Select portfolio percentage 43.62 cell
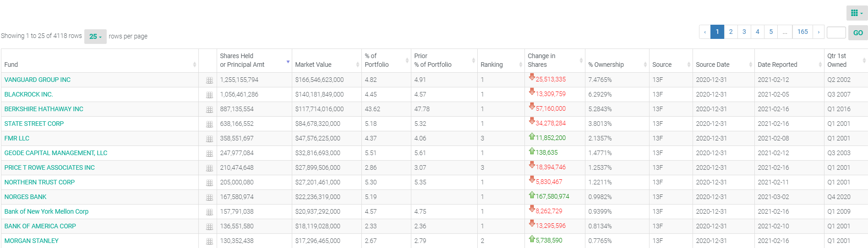Image resolution: width=868 pixels, height=248 pixels. click(x=386, y=109)
